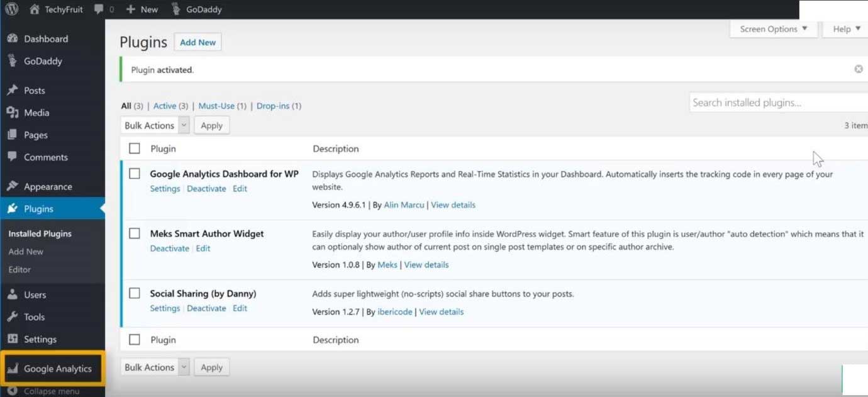Dismiss the 'Plugin activated' notice
This screenshot has height=397, width=868.
858,69
